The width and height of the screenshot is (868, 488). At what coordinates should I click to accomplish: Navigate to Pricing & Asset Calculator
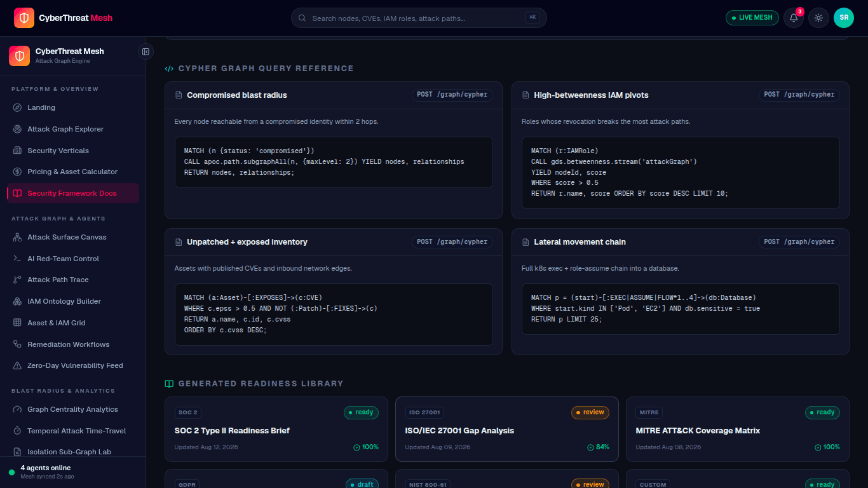tap(73, 172)
